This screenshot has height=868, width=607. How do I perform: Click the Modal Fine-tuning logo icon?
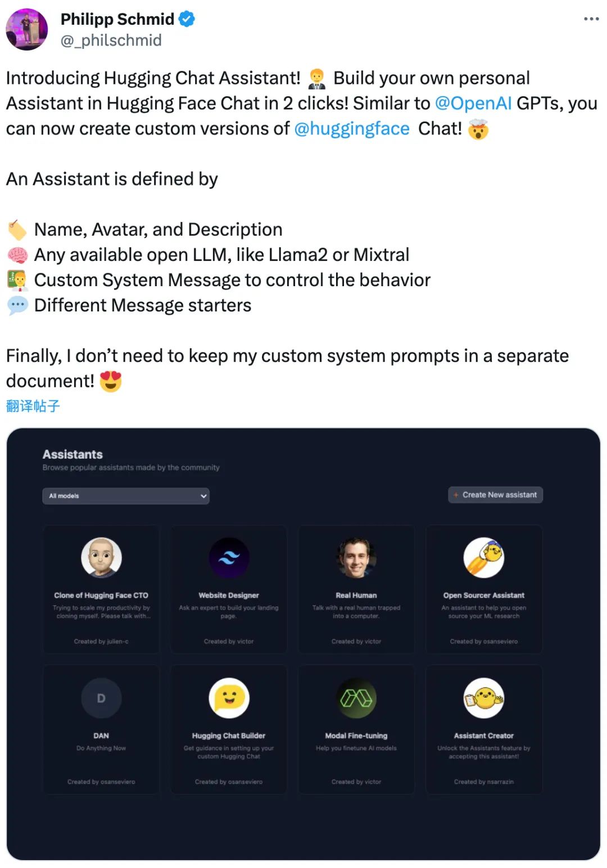356,698
